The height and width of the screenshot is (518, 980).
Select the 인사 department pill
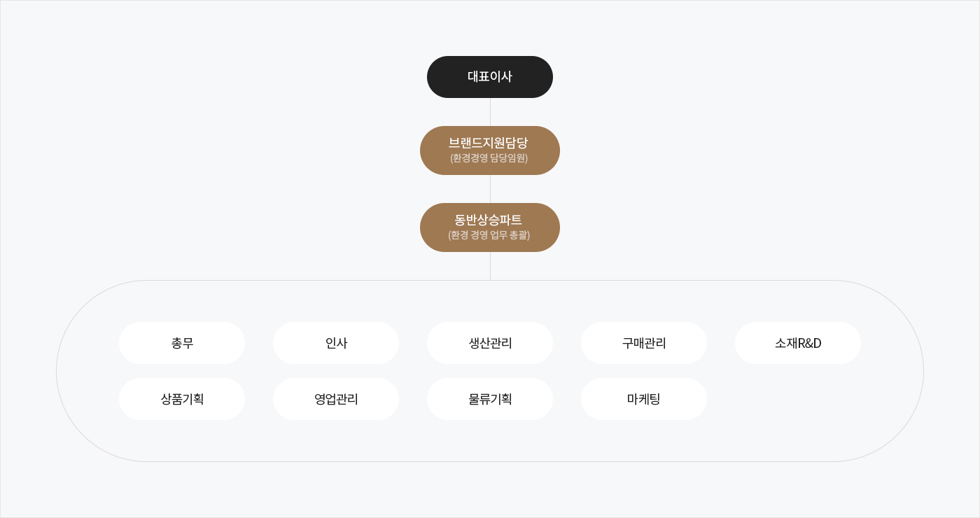[336, 343]
